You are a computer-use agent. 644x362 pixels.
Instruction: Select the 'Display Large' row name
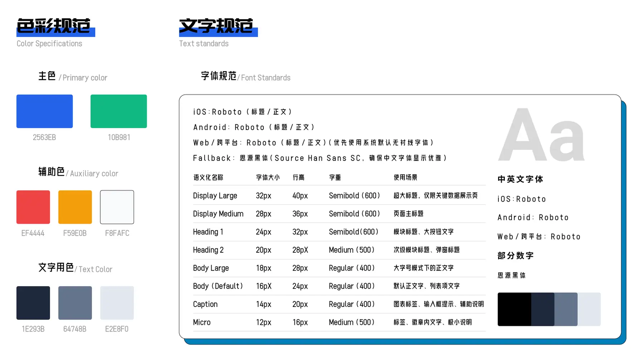click(215, 196)
